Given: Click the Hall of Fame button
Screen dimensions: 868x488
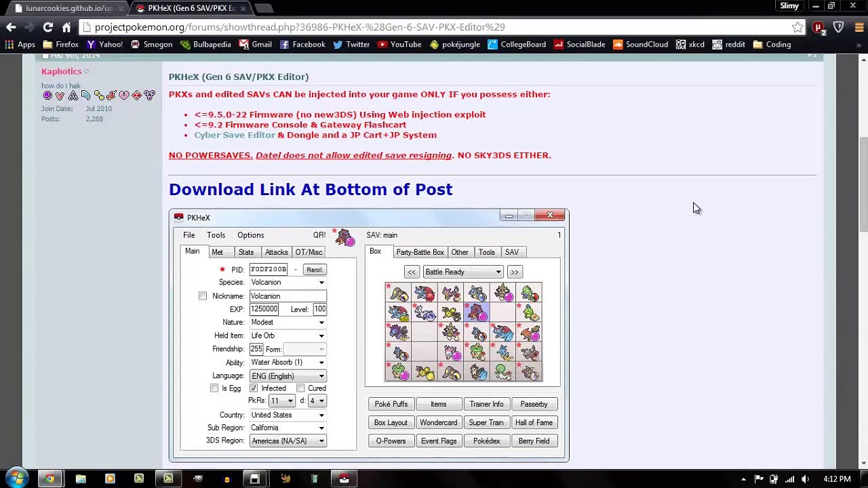Looking at the screenshot, I should 534,423.
